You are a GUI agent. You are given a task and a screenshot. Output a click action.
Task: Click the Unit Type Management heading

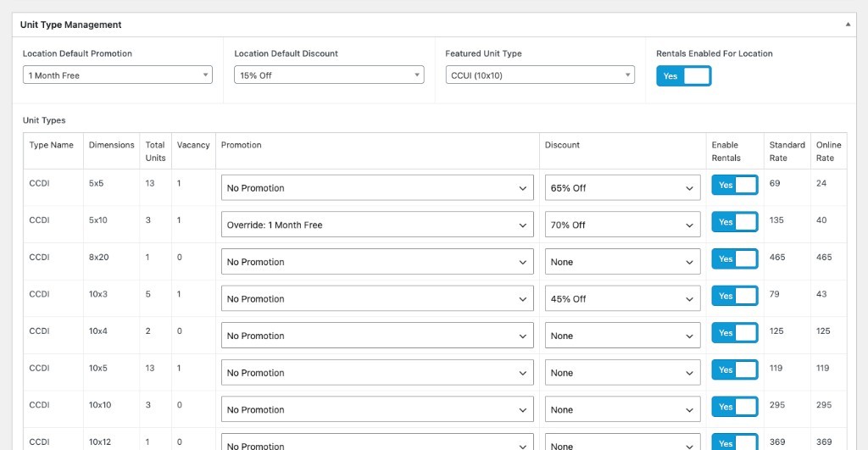click(x=71, y=25)
